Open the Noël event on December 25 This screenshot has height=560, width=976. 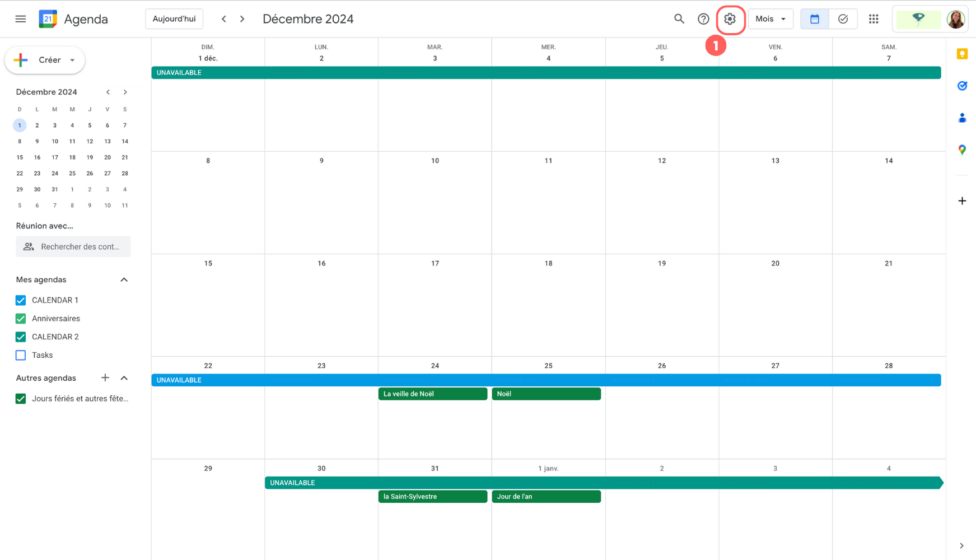pyautogui.click(x=546, y=394)
